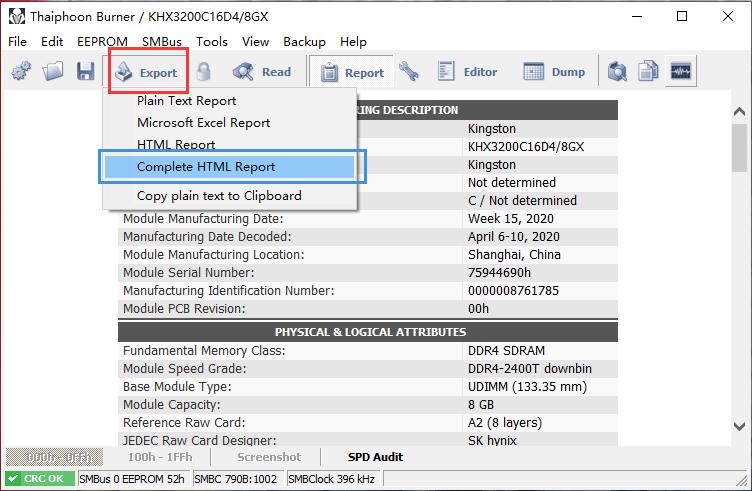The width and height of the screenshot is (752, 491).
Task: Switch to the Editor view
Action: pyautogui.click(x=468, y=72)
